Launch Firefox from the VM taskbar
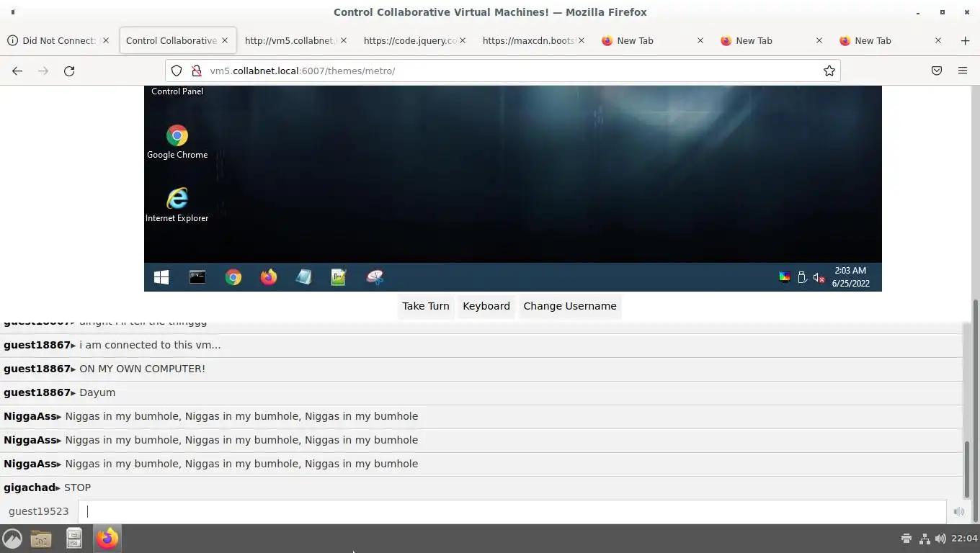Image resolution: width=980 pixels, height=553 pixels. pos(269,277)
